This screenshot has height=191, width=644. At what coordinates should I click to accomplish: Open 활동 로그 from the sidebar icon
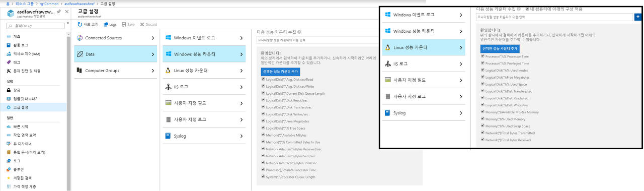(x=9, y=45)
